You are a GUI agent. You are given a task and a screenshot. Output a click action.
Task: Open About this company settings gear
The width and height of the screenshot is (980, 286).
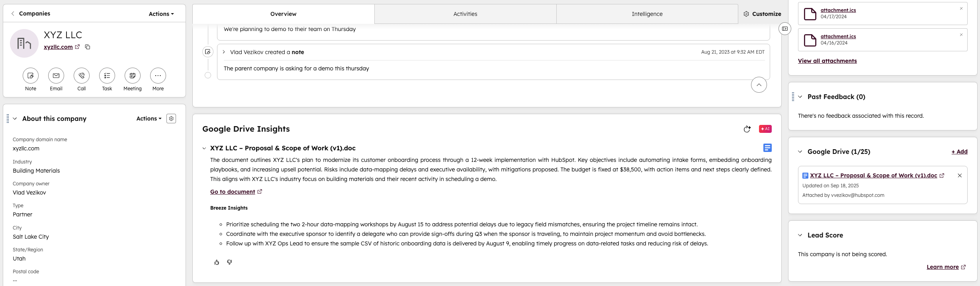tap(171, 119)
